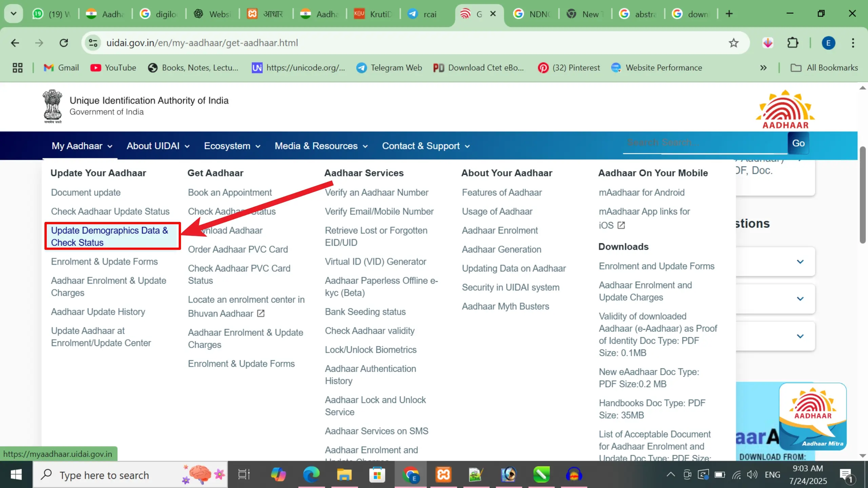Click the Windows taskbar search box
Image resolution: width=868 pixels, height=488 pixels.
tap(130, 475)
